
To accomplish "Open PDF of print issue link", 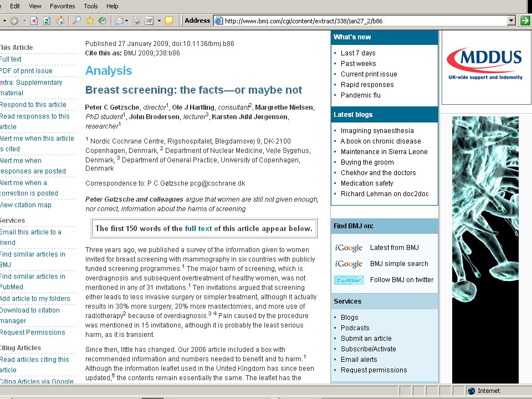I will pos(26,70).
